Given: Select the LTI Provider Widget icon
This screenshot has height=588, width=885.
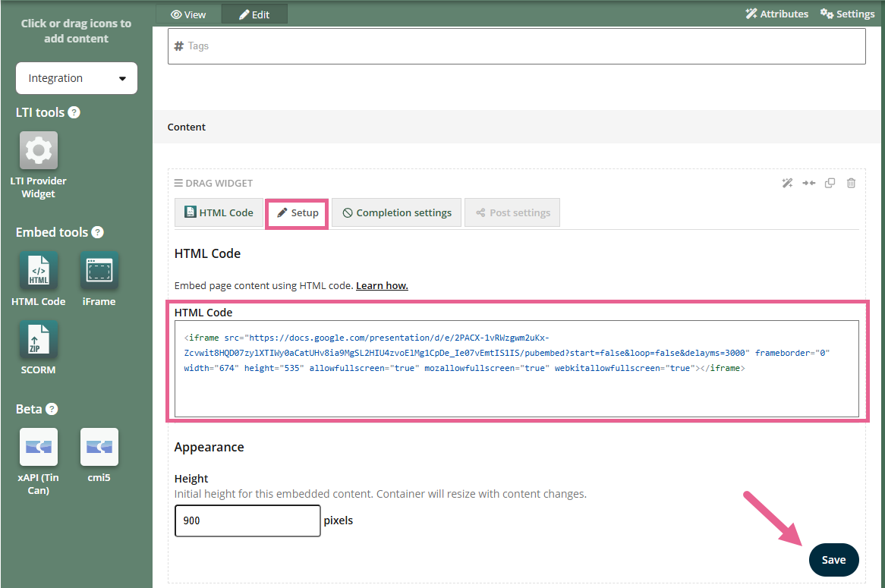Looking at the screenshot, I should tap(39, 151).
